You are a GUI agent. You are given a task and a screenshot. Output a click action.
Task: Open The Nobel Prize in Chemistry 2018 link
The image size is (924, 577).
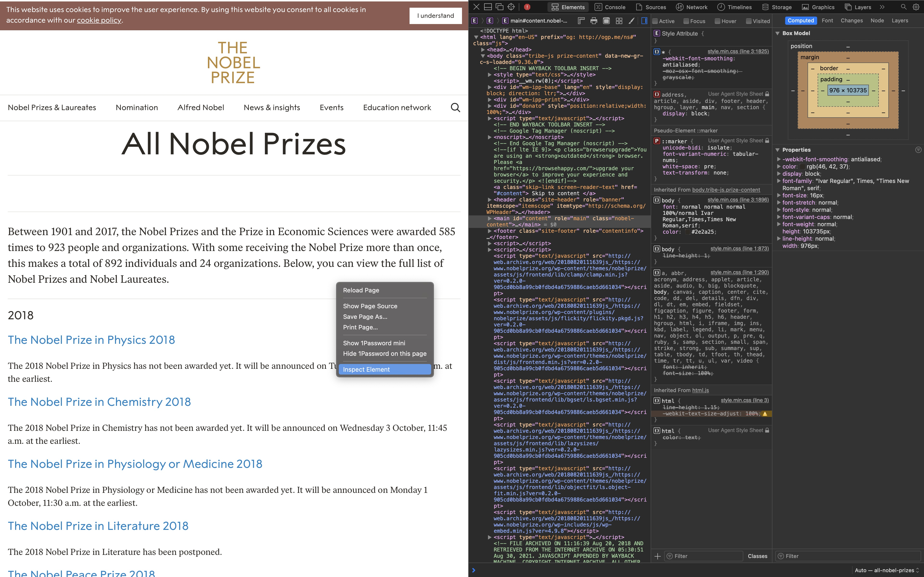point(99,402)
